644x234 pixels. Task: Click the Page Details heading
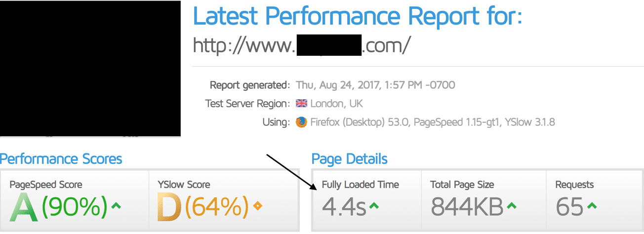pos(350,159)
